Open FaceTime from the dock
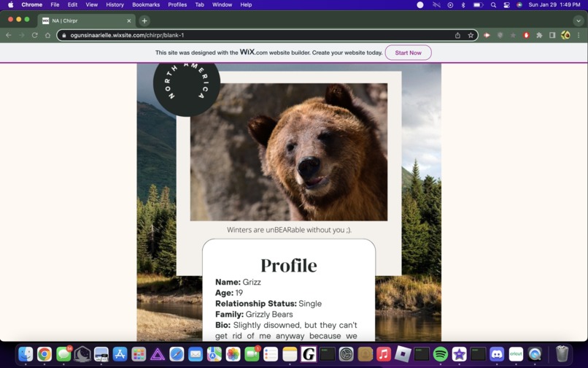 tap(252, 353)
